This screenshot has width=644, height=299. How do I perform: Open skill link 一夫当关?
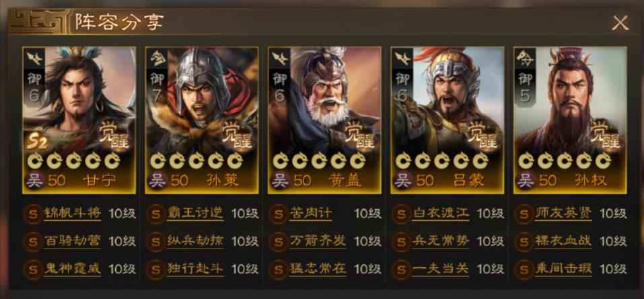click(441, 269)
